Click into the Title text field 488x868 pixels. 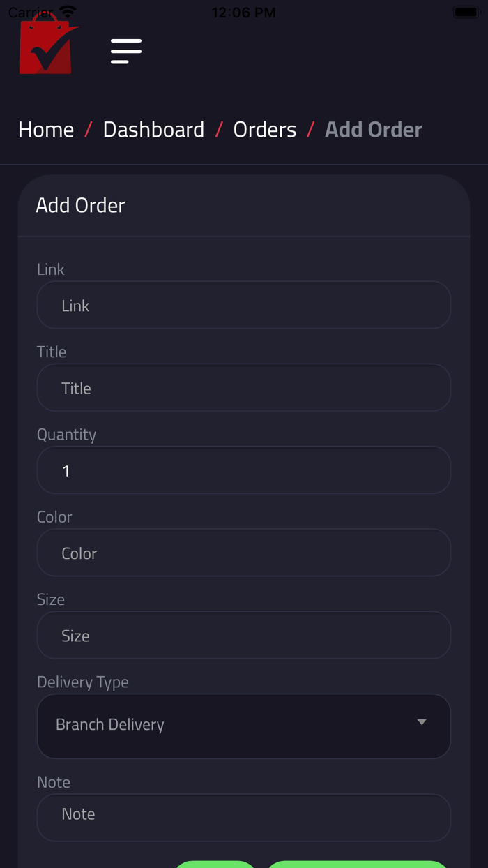[244, 387]
